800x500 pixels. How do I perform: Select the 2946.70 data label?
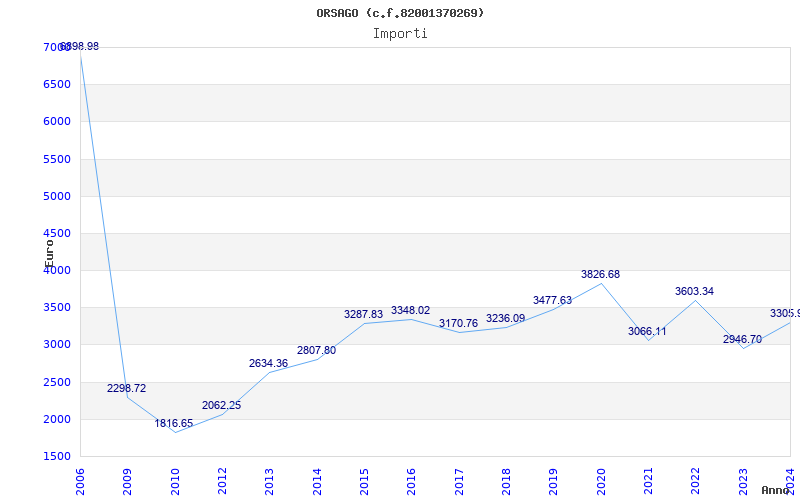click(x=742, y=340)
